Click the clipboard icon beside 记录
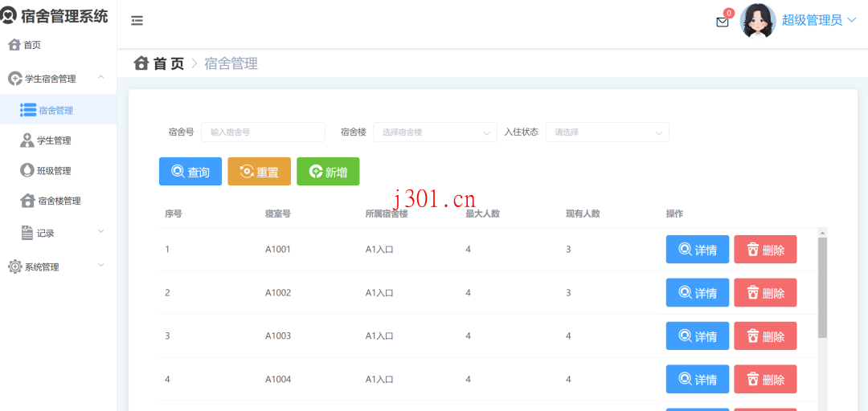This screenshot has width=868, height=411. (x=27, y=233)
